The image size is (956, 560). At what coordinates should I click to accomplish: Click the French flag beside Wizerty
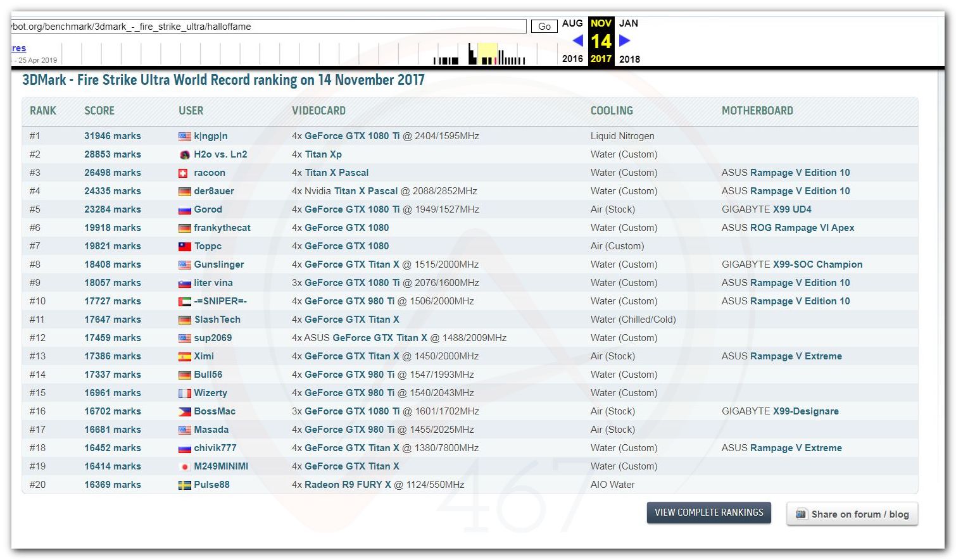(x=184, y=393)
